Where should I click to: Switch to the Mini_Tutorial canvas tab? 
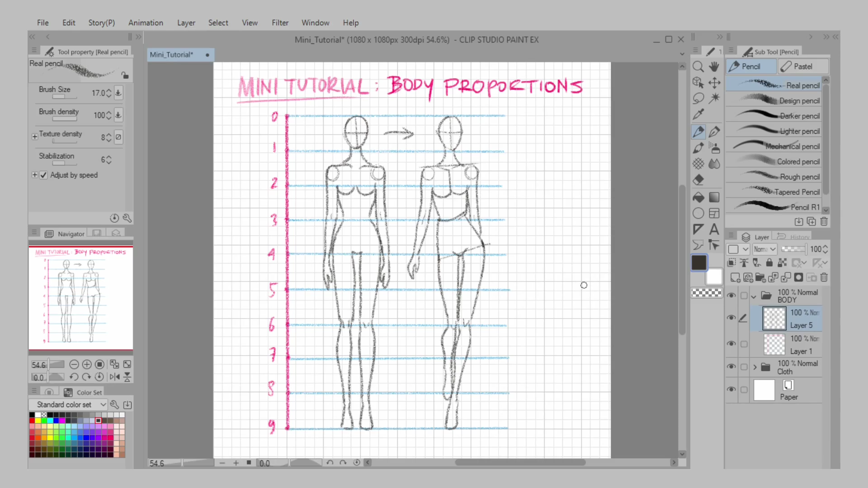[172, 55]
